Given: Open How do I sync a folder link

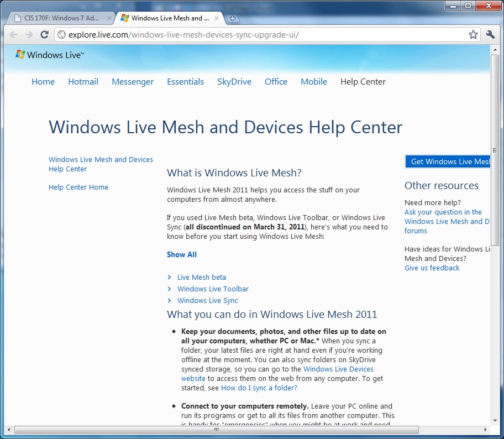Looking at the screenshot, I should click(x=259, y=388).
